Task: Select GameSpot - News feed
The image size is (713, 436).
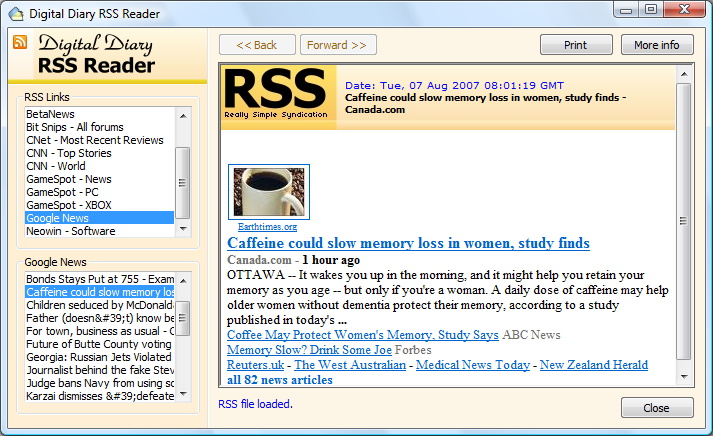Action: (100, 179)
